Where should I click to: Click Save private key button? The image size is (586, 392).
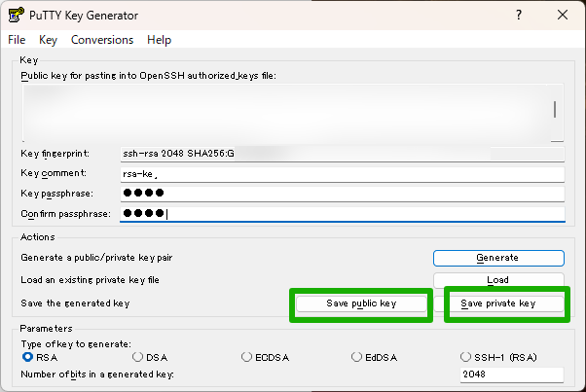498,303
